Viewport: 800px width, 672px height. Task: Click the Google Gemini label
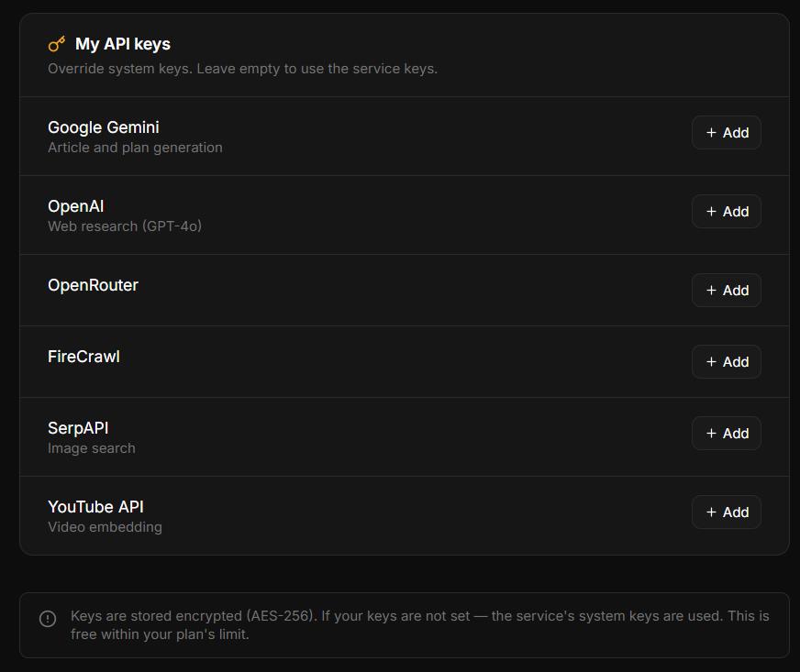[x=104, y=127]
